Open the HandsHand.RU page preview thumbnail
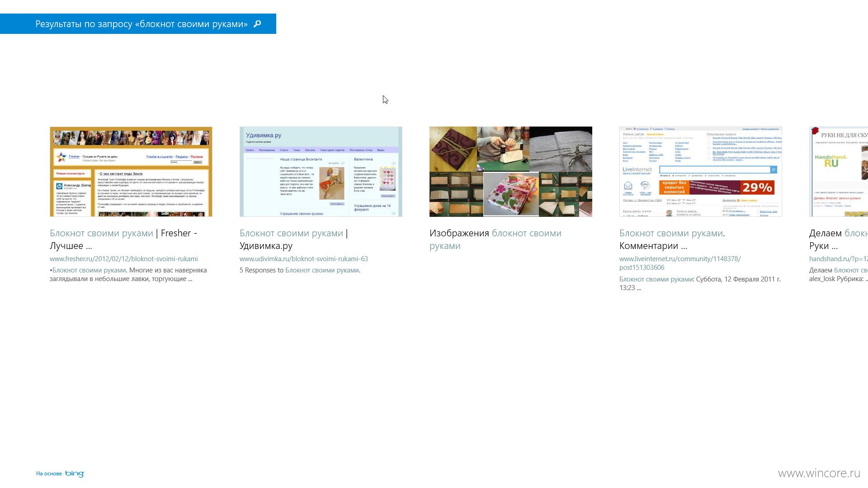This screenshot has height=488, width=868. point(839,172)
